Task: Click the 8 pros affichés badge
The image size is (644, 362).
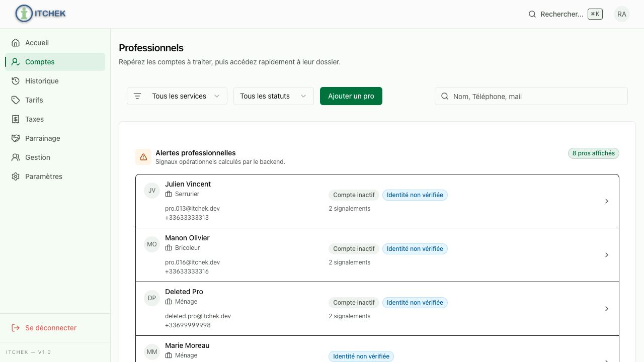Action: tap(594, 153)
